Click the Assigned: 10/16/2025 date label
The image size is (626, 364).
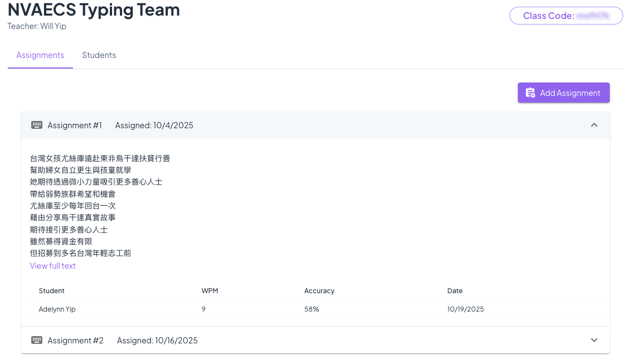tap(157, 341)
